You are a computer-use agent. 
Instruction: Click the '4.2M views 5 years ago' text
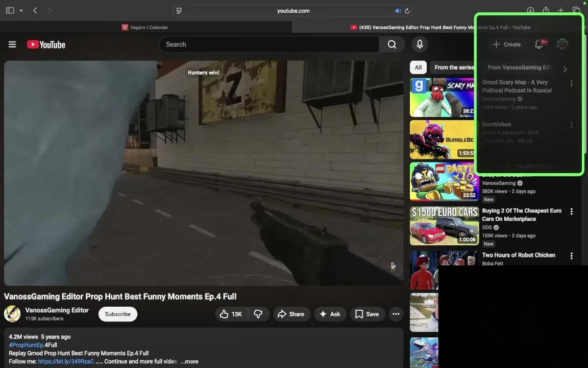(39, 337)
